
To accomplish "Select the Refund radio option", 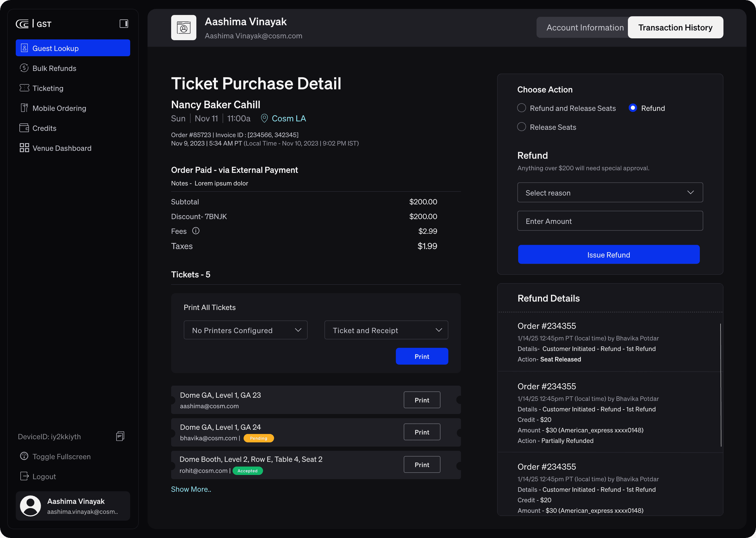I will tap(633, 108).
